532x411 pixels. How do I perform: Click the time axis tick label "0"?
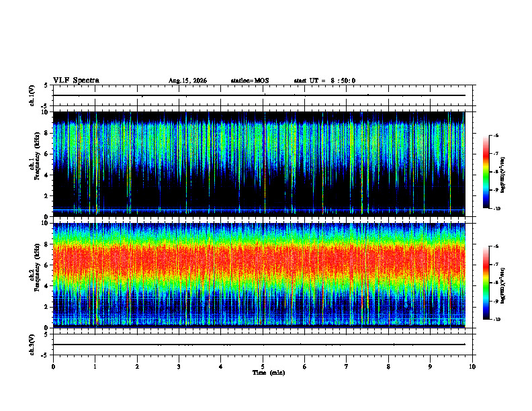(53, 367)
